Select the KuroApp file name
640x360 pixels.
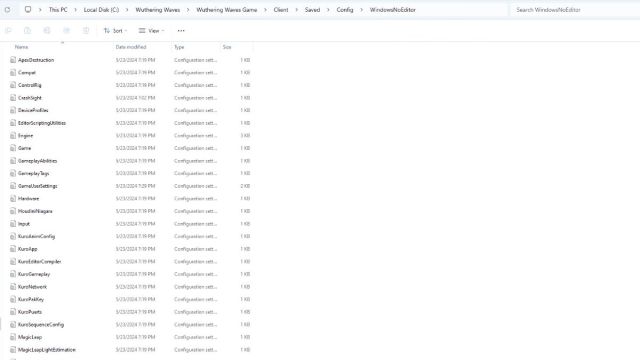[x=28, y=249]
